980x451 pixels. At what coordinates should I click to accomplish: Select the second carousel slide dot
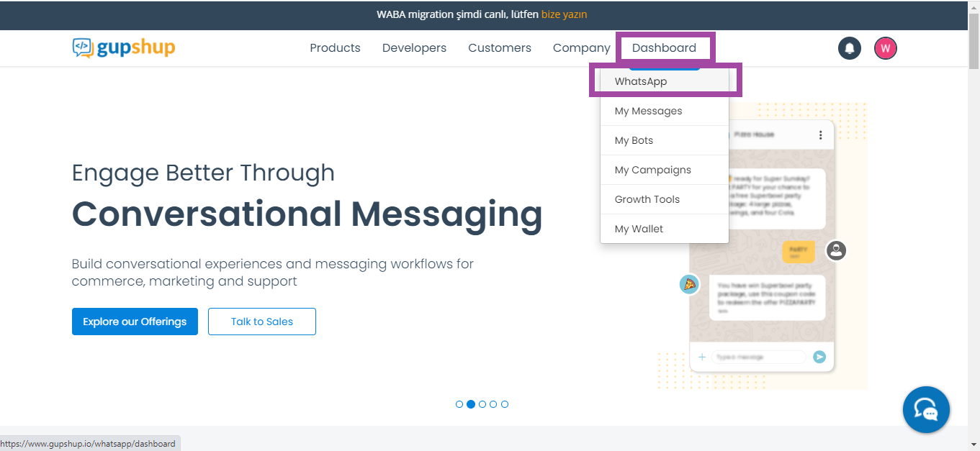coord(471,404)
